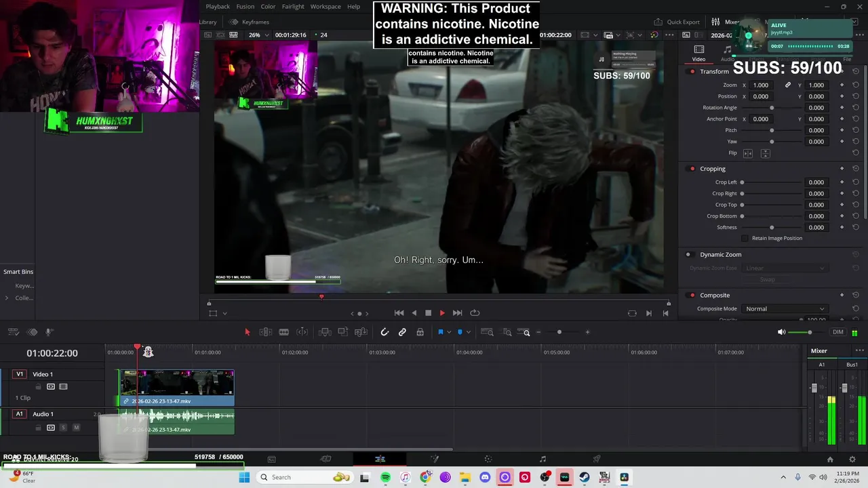Add a blue flag to the clip

[440, 332]
